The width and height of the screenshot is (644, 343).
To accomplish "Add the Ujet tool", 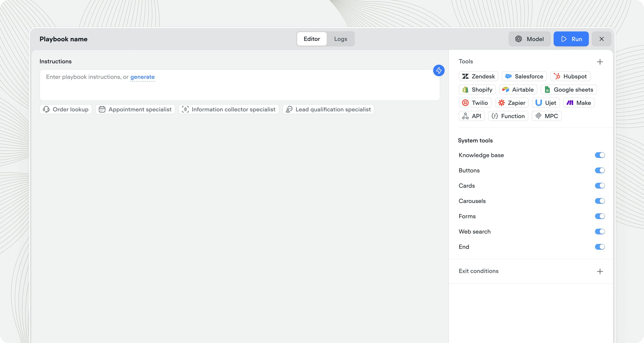I will click(546, 103).
